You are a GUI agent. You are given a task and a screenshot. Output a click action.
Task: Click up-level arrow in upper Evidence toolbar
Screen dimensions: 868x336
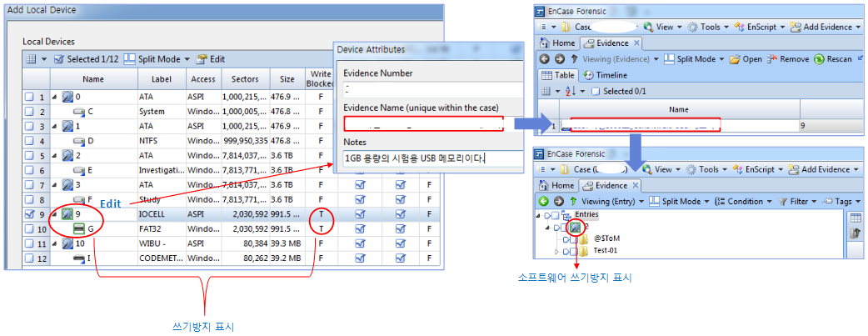coord(575,58)
